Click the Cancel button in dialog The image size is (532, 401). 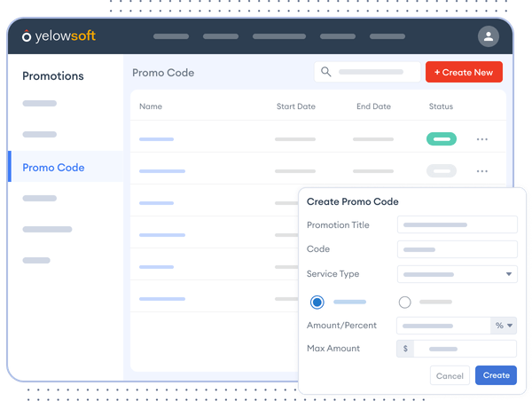tap(450, 375)
